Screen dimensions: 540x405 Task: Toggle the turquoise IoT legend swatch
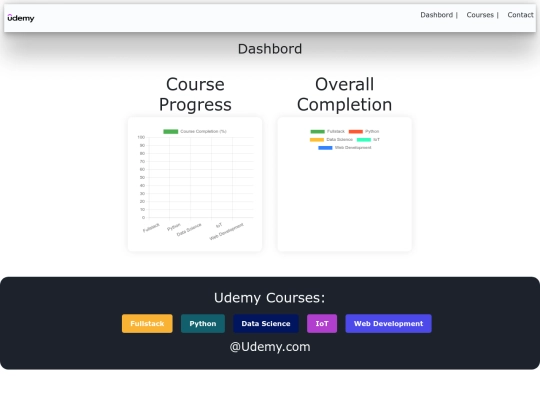click(x=364, y=139)
